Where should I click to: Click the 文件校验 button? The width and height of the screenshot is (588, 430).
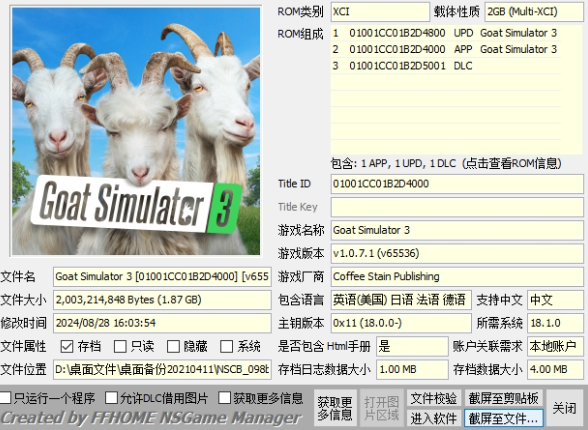[x=434, y=398]
